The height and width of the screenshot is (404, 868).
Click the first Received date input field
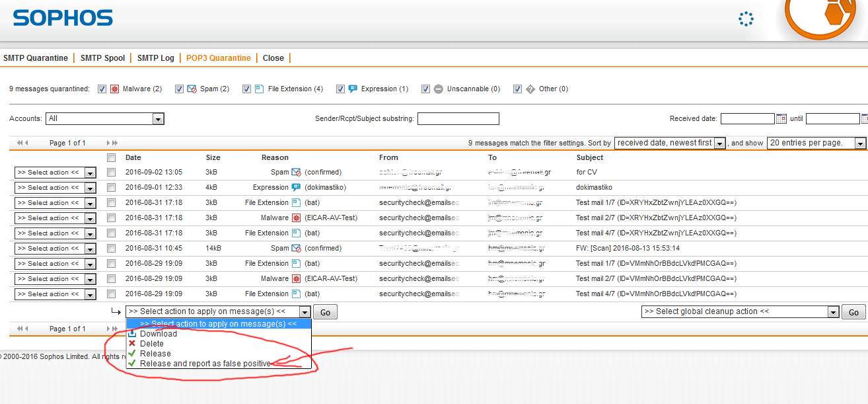click(748, 119)
